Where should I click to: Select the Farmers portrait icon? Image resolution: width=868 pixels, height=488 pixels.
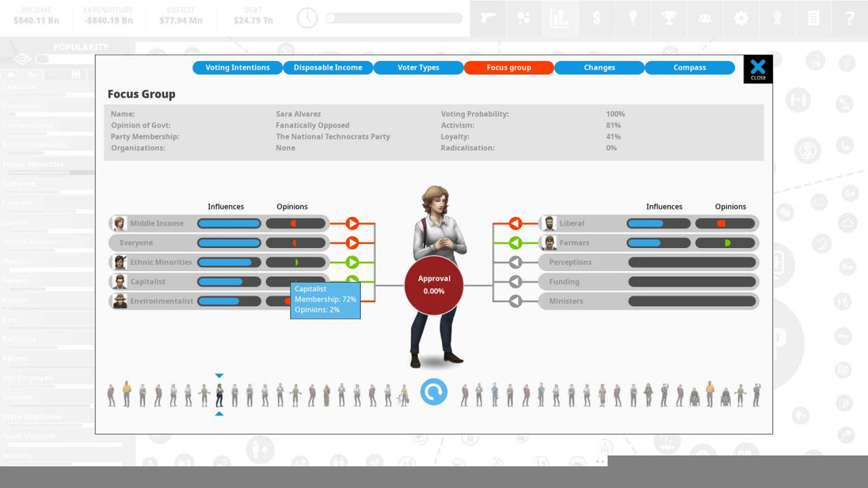549,243
